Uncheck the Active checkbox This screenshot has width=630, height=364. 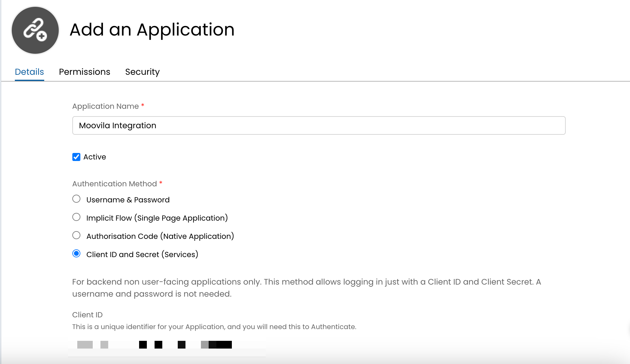click(76, 157)
